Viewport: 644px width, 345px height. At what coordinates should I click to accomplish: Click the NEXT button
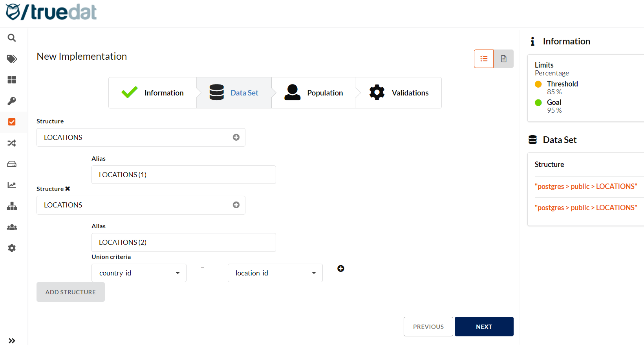484,327
